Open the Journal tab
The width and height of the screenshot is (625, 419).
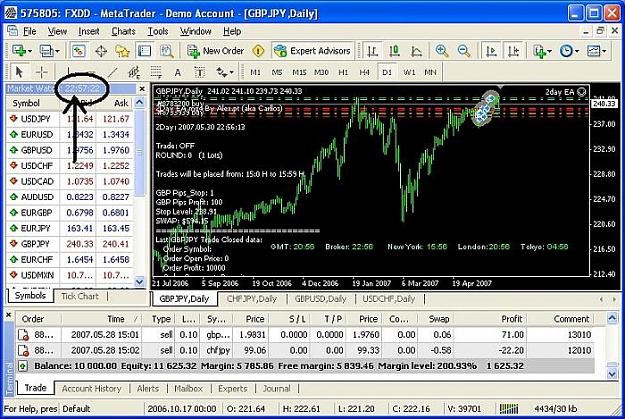(276, 389)
